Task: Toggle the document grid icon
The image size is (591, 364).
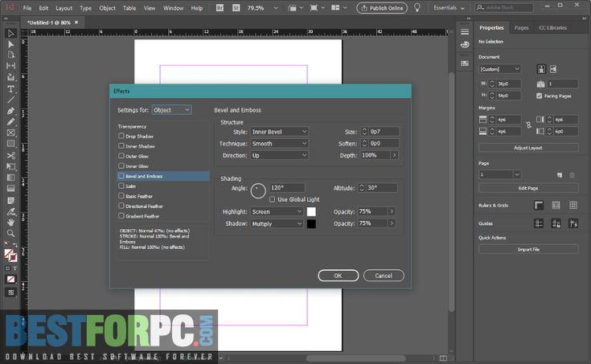Action: pos(573,205)
